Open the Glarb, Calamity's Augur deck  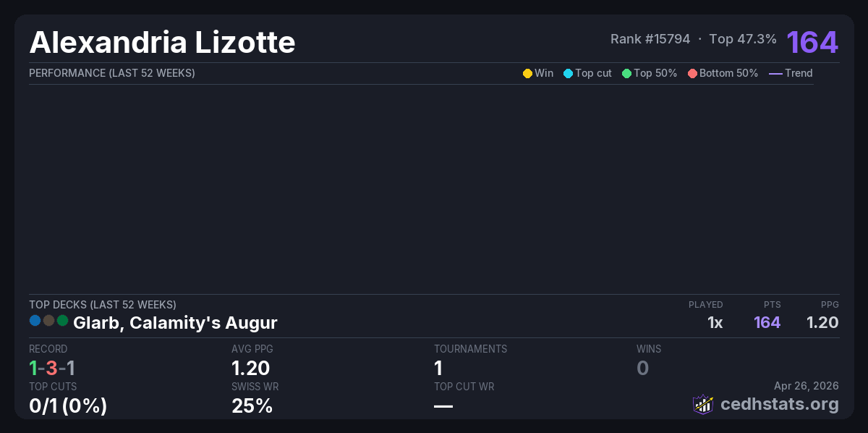point(175,322)
